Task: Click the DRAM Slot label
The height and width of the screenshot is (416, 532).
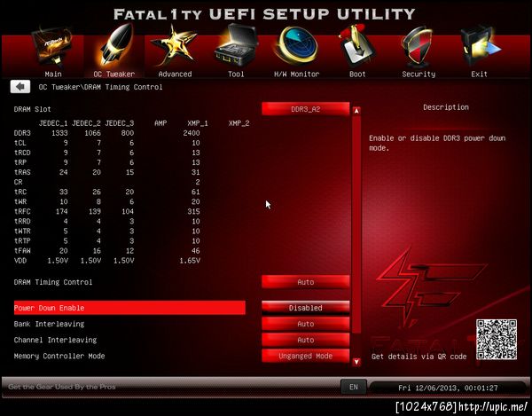Action: [32, 109]
